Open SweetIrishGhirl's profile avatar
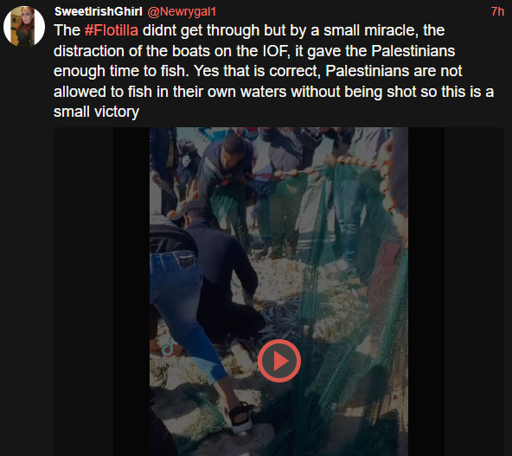The height and width of the screenshot is (456, 512). (x=24, y=26)
